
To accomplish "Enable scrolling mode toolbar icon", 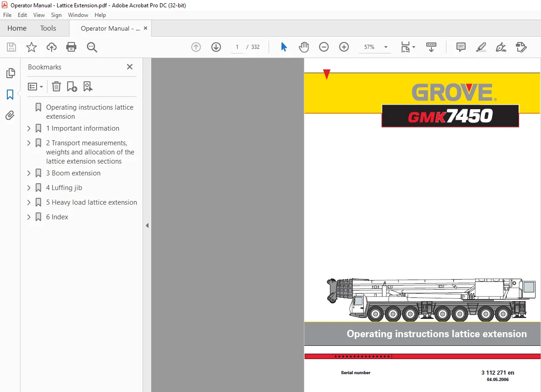I will point(431,47).
